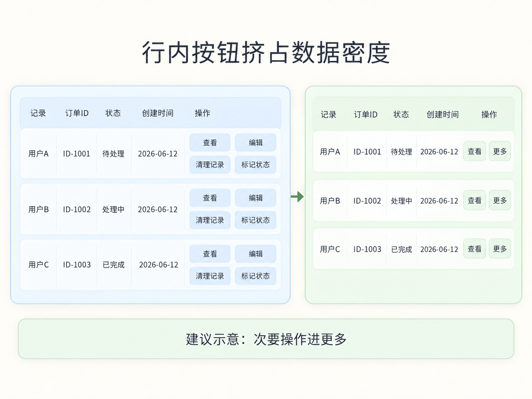
Task: Select the 订单ID header in the green table
Action: (366, 115)
